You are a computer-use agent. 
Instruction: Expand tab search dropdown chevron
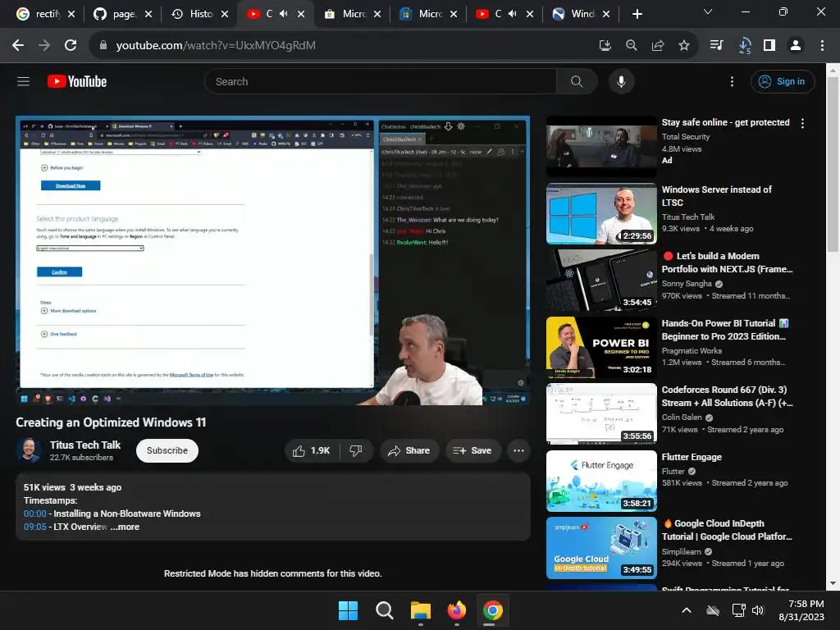click(x=708, y=11)
